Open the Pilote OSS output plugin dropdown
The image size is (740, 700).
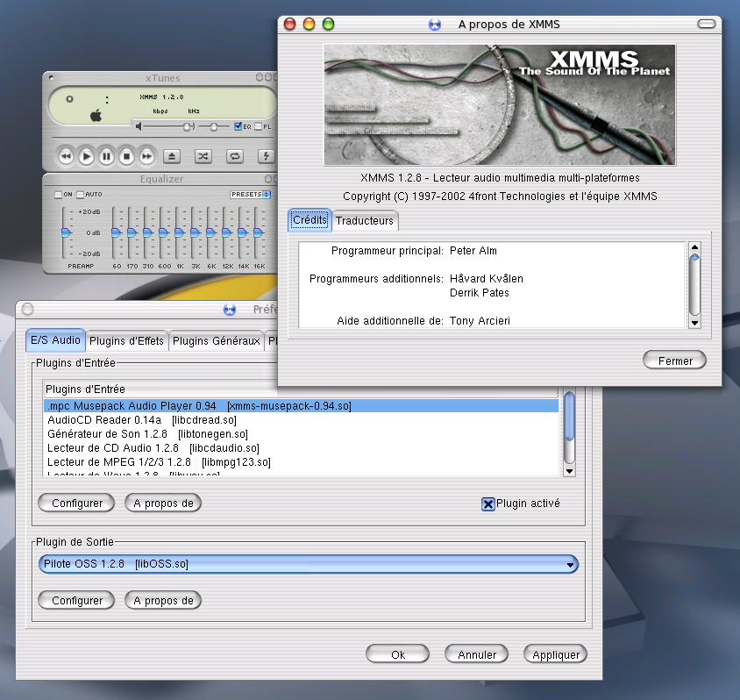(x=309, y=564)
